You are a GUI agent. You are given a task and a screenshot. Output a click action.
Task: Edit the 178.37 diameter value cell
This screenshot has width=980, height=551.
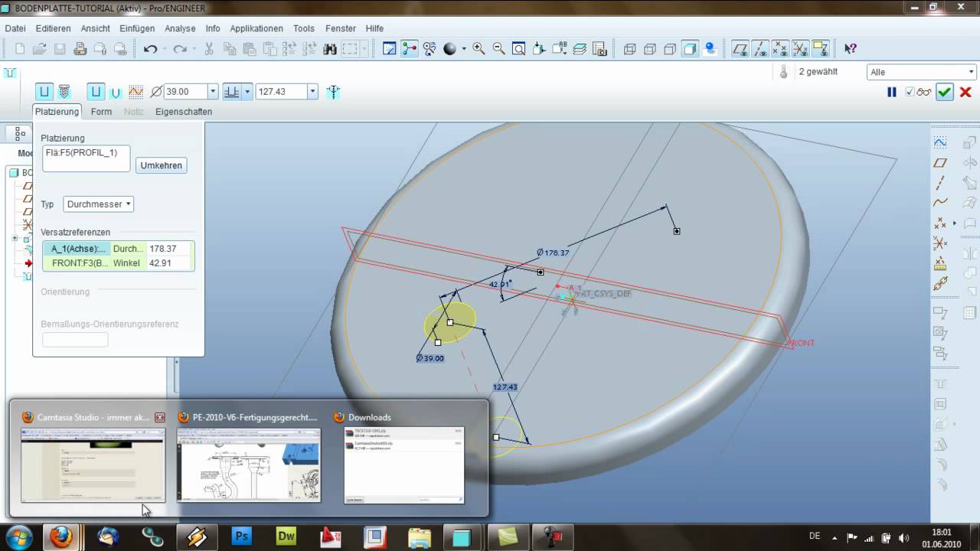click(170, 249)
